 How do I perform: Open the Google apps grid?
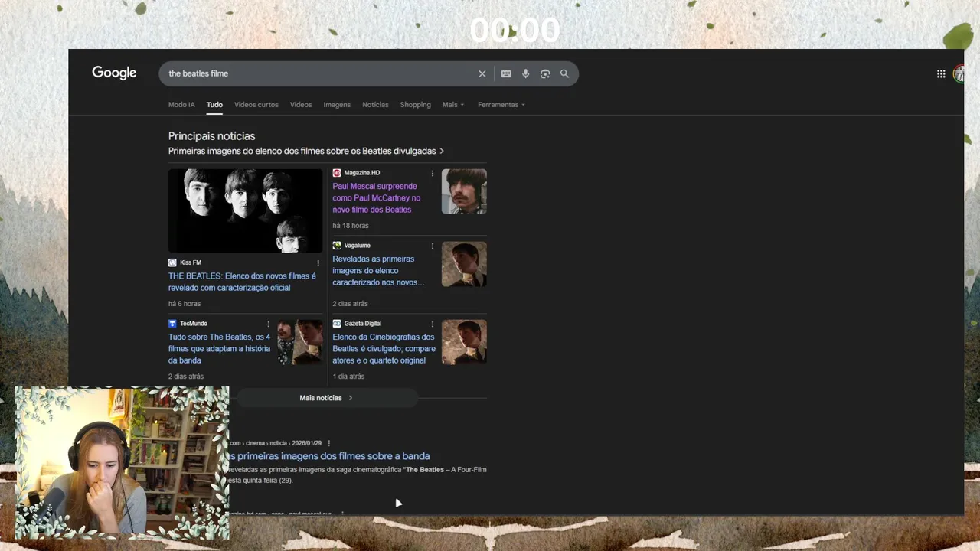[x=941, y=73]
